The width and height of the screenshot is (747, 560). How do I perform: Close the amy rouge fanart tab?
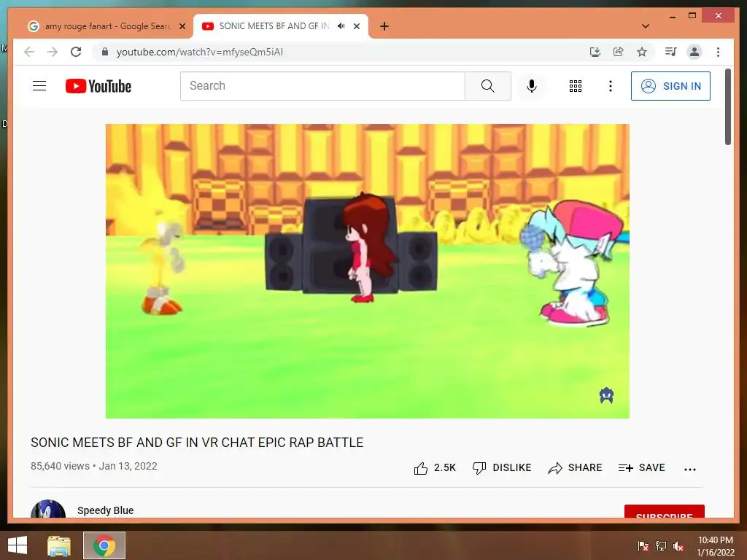(x=182, y=26)
